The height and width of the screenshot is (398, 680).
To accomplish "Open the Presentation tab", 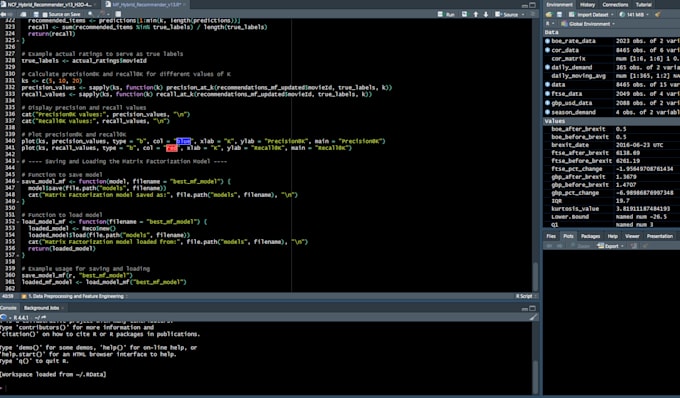I will tap(659, 236).
